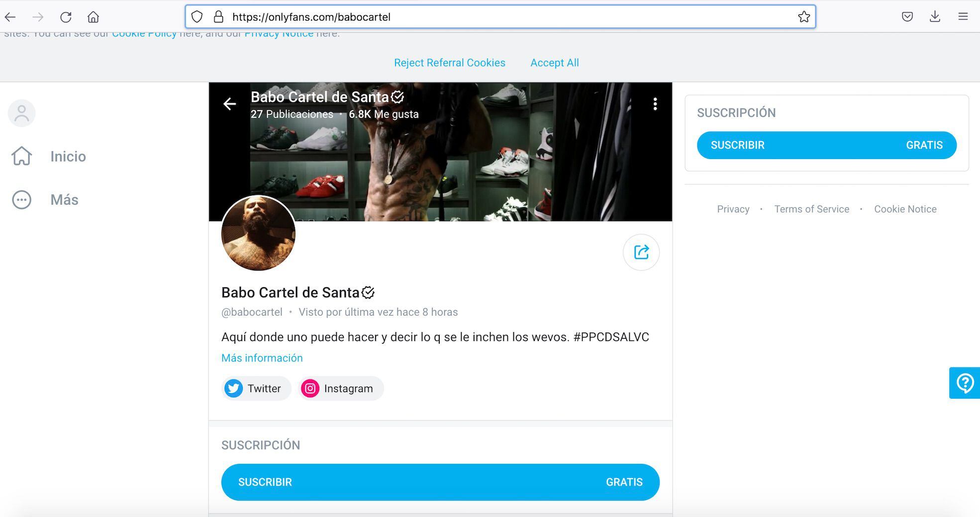980x517 pixels.
Task: Open the browser home page
Action: point(93,17)
